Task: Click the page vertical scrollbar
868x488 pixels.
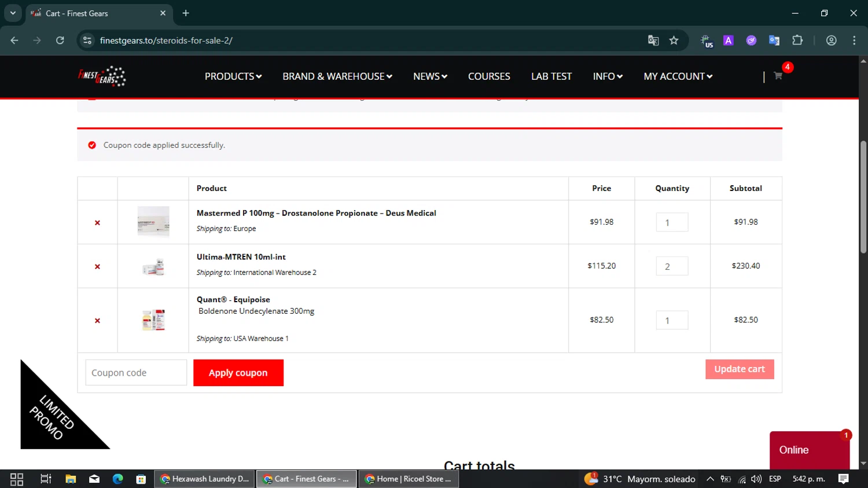Action: [863, 197]
